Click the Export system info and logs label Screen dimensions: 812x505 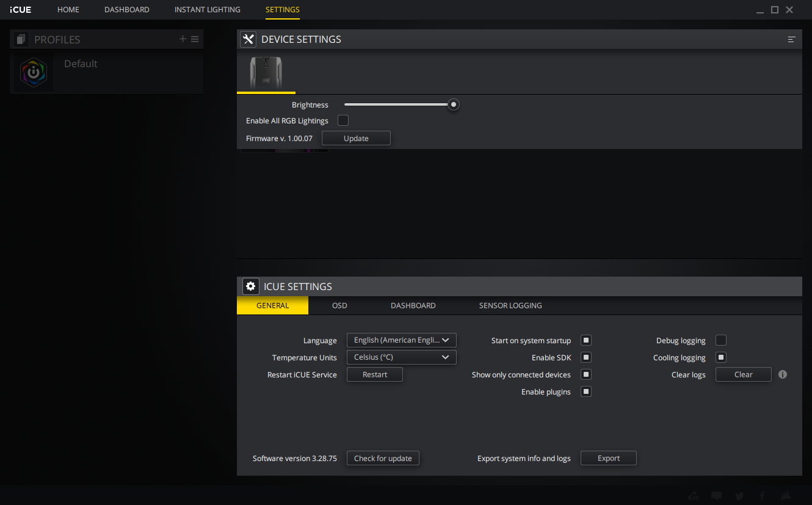tap(524, 458)
